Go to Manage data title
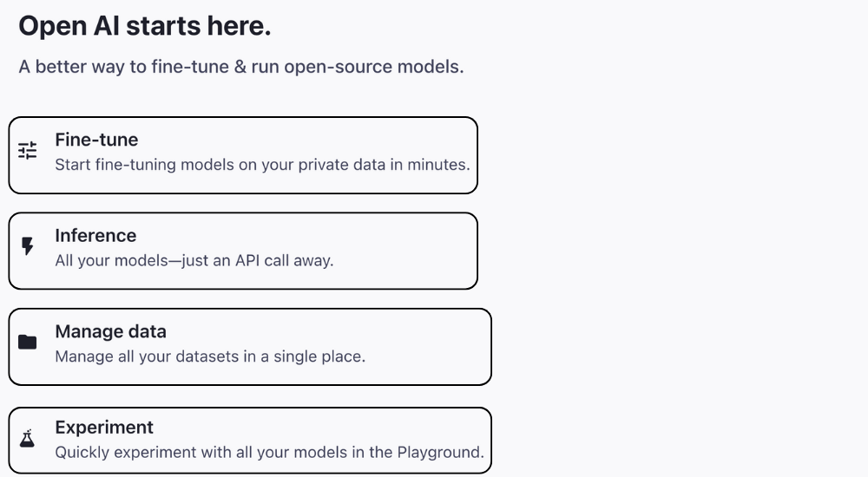 point(111,331)
